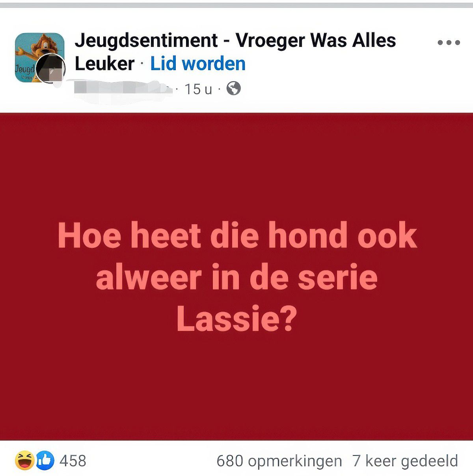Click the blue thumbs-up Like reaction icon

point(45,460)
